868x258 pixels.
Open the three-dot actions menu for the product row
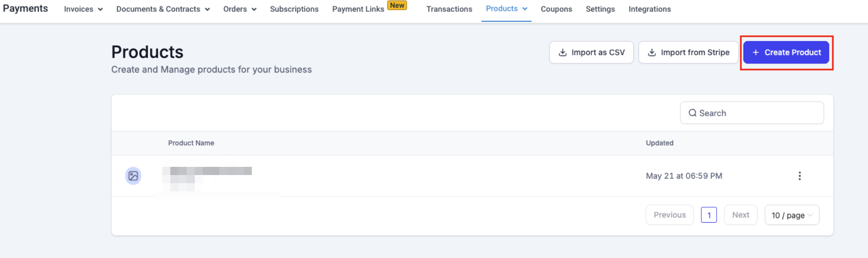[x=800, y=176]
